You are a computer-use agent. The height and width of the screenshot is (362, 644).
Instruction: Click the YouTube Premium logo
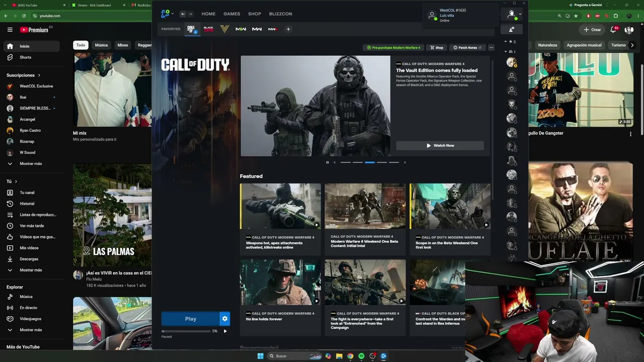35,30
